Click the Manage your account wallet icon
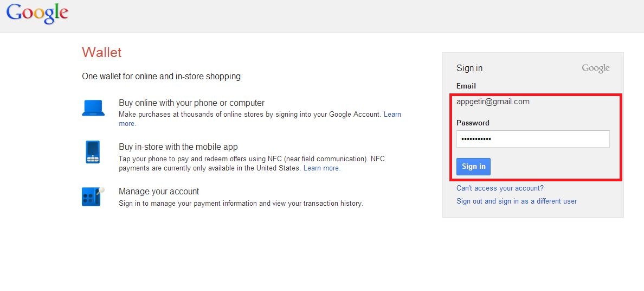This screenshot has height=291, width=644. coord(93,196)
